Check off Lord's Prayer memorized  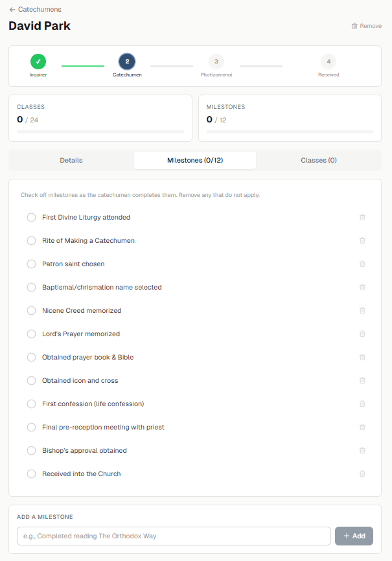[x=32, y=334]
